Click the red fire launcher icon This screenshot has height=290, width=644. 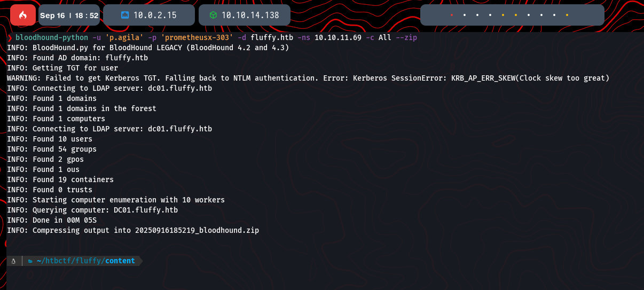tap(23, 15)
